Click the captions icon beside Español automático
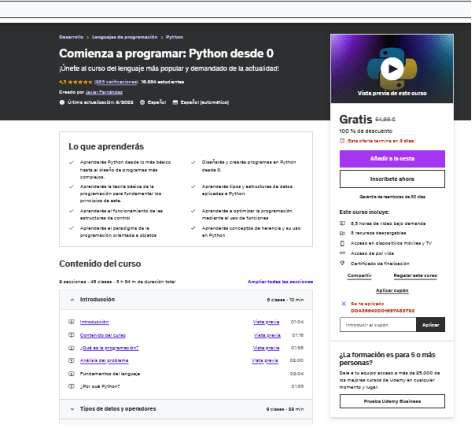Screen dimensions: 475x428 tap(175, 102)
